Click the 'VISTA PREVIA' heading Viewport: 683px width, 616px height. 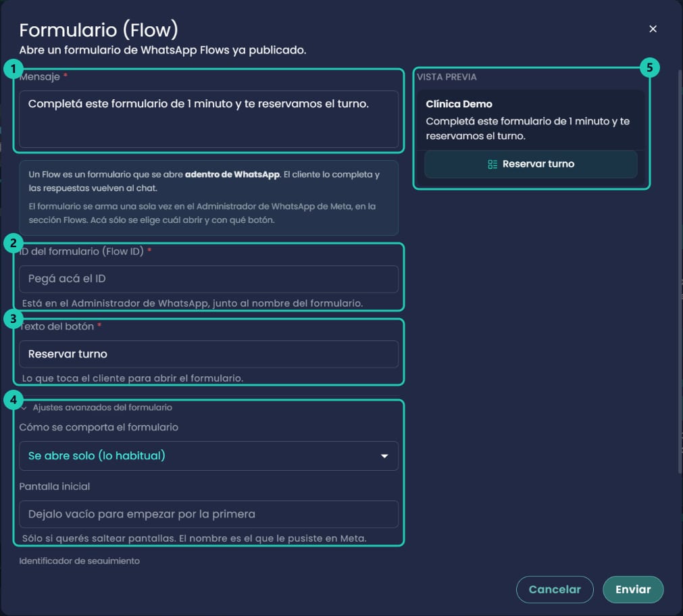447,77
